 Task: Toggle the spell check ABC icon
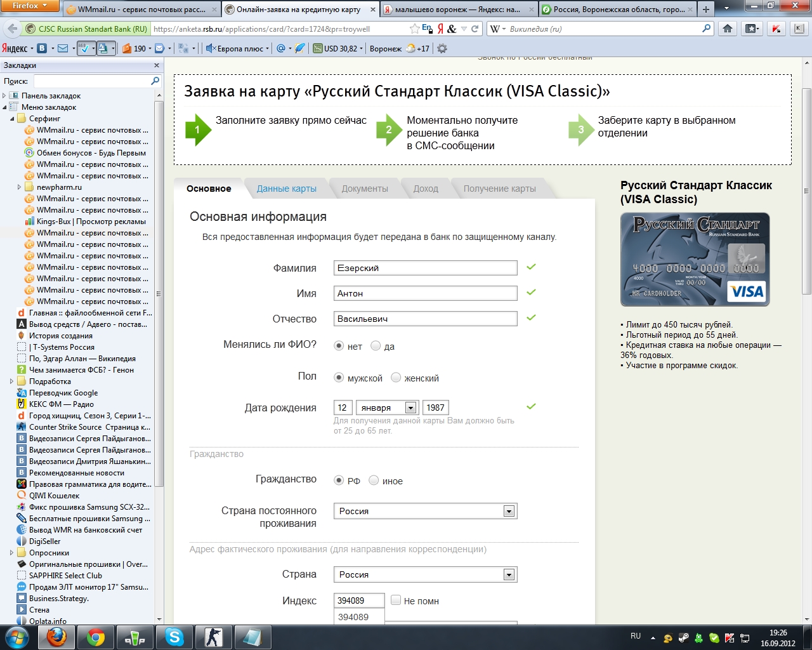[x=83, y=48]
